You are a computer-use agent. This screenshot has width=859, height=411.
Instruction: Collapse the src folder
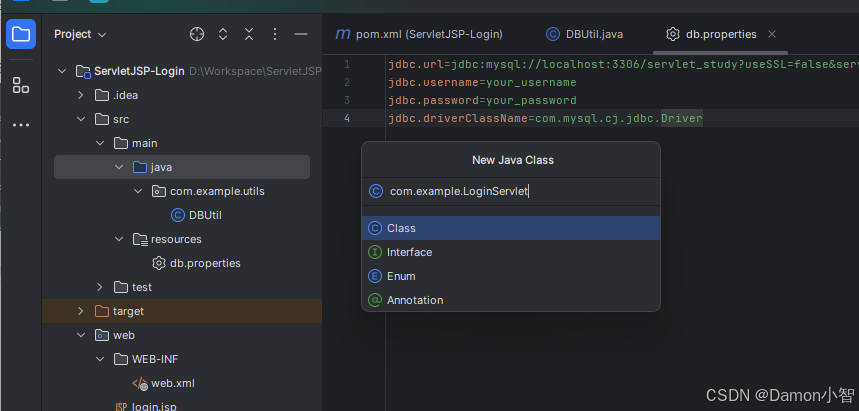click(81, 119)
